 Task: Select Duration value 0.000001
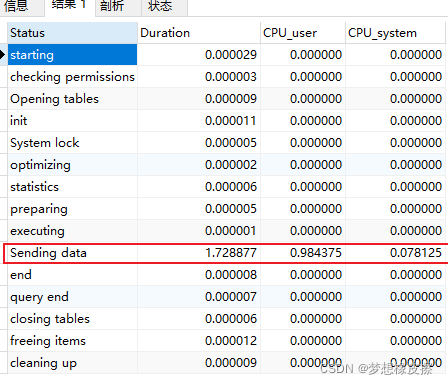click(231, 231)
